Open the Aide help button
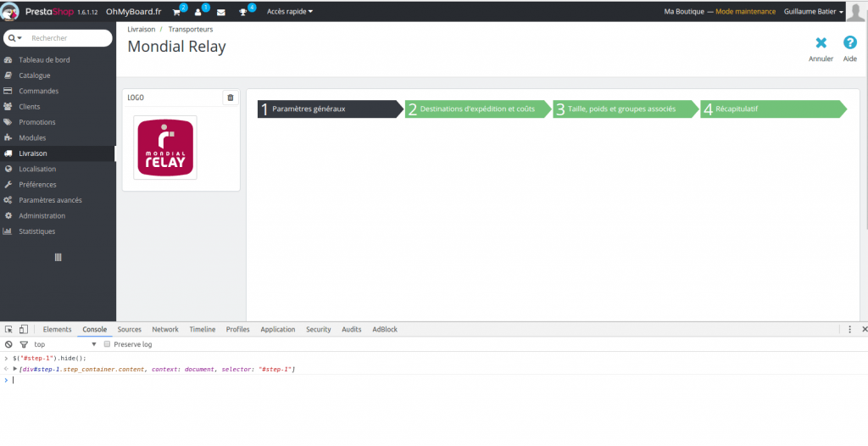Screen dimensions: 868x446 tap(849, 49)
